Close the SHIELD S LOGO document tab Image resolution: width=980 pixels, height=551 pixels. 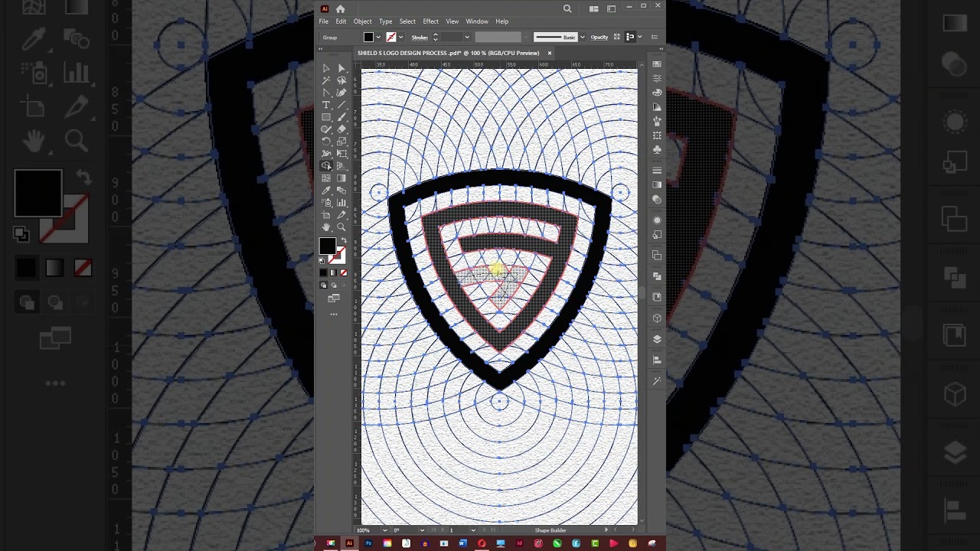[549, 53]
